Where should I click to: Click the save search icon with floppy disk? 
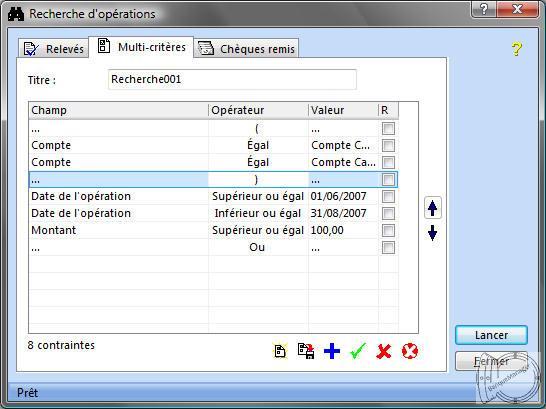pos(306,351)
